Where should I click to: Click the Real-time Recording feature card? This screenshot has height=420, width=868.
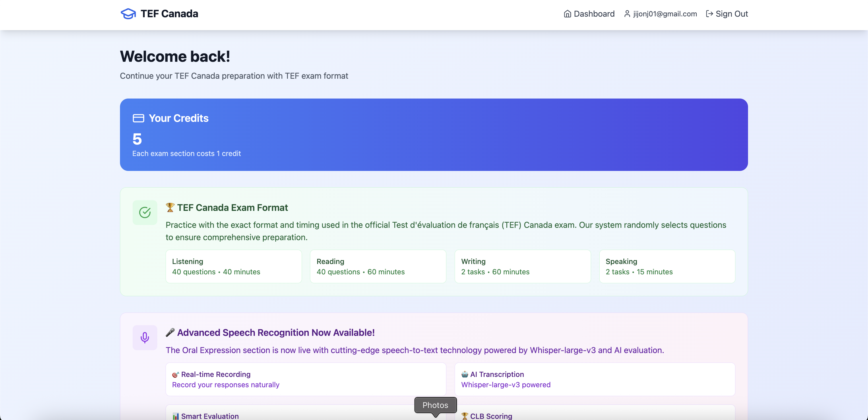(x=306, y=379)
